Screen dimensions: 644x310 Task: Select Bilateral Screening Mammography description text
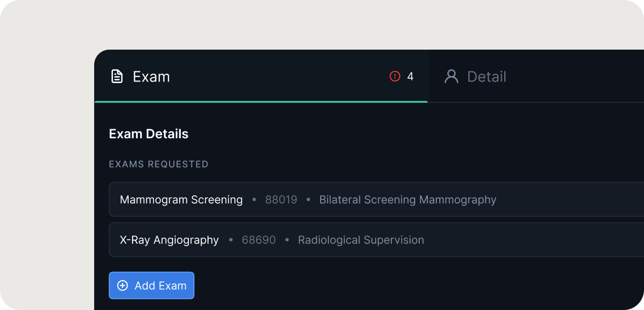pos(408,200)
